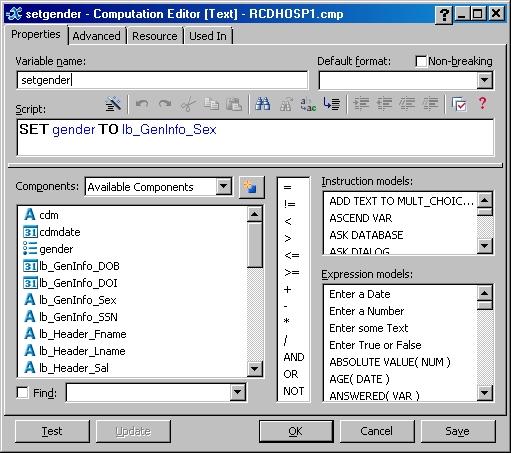Insert the >= operator
The height and width of the screenshot is (453, 511).
[x=292, y=273]
